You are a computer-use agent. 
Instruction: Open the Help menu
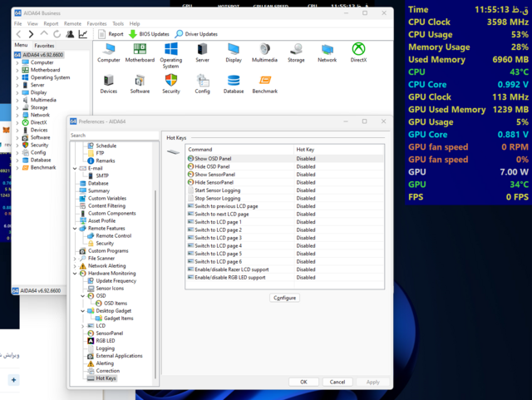coord(135,24)
